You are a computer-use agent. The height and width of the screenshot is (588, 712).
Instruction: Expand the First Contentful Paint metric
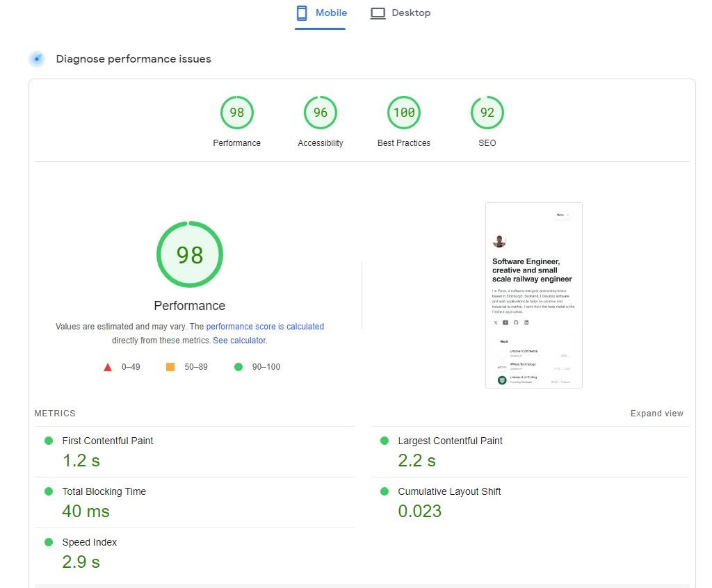coord(195,452)
